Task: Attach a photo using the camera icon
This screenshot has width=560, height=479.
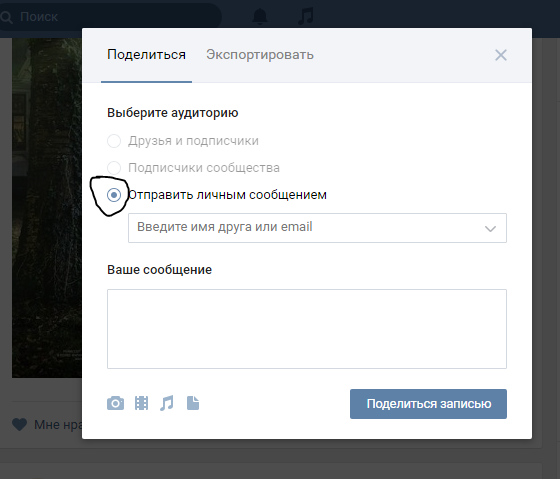Action: coord(115,403)
